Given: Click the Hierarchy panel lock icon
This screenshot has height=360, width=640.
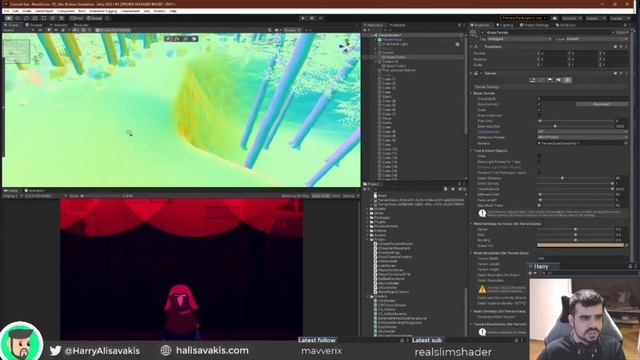Looking at the screenshot, I should coord(459,25).
